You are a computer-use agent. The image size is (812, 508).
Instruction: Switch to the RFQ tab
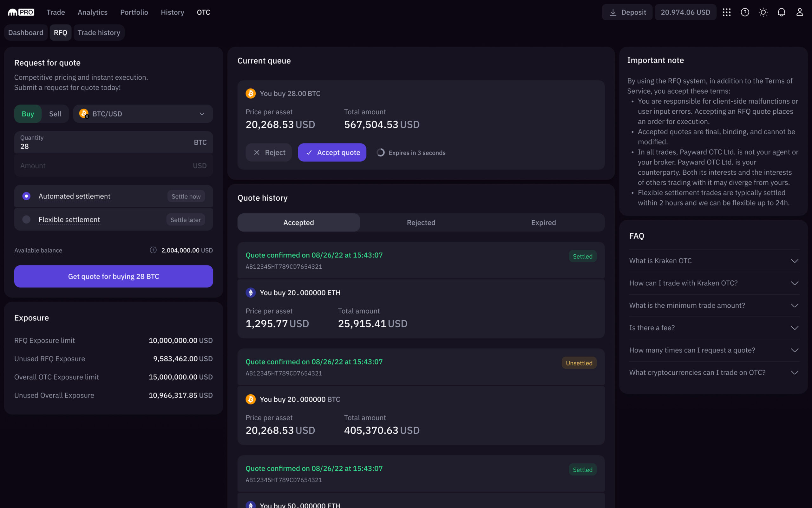[x=60, y=33]
